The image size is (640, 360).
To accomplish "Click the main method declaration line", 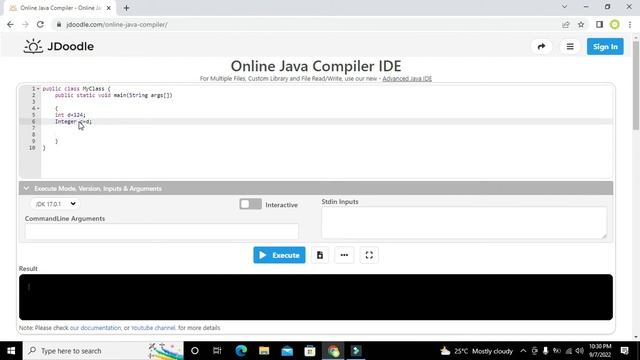I will click(113, 95).
